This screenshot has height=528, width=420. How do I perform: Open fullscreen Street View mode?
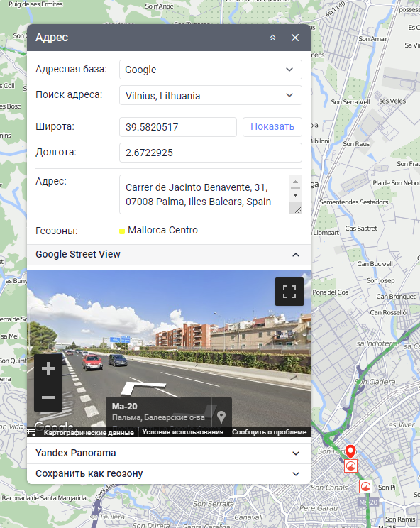click(x=289, y=292)
